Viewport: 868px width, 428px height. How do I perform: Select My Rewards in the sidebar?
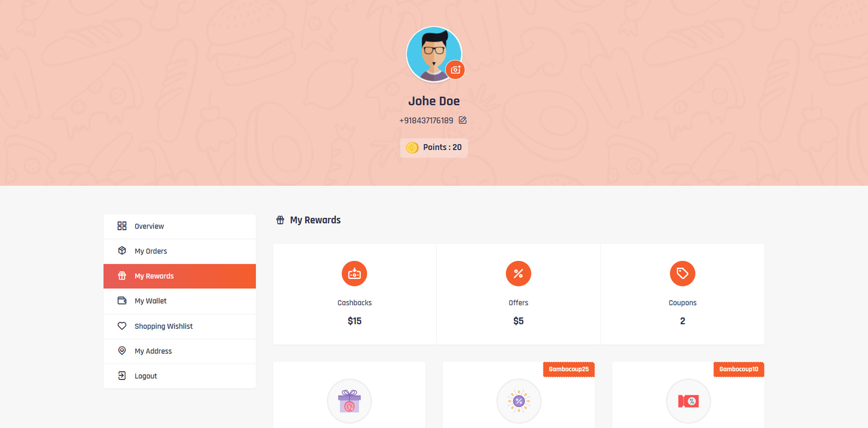coord(180,276)
